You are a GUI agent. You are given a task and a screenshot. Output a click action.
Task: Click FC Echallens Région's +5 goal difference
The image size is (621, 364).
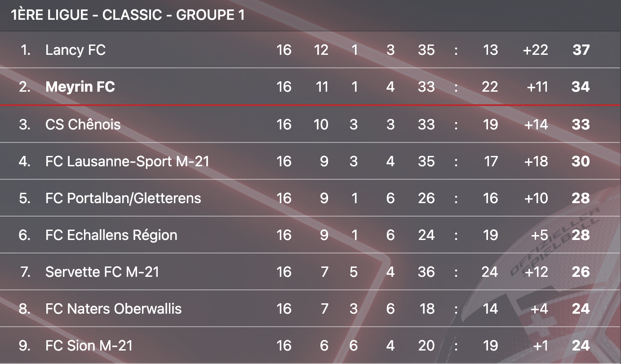[539, 235]
